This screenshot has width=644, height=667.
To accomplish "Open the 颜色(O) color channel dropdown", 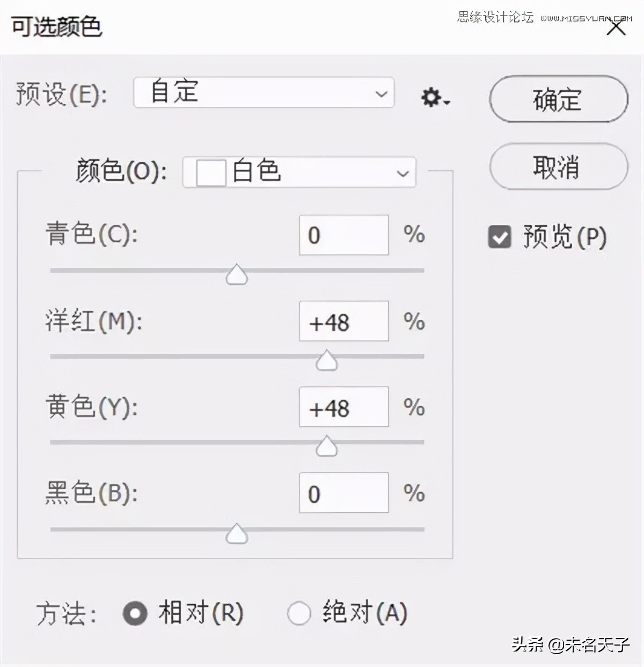I will click(401, 173).
